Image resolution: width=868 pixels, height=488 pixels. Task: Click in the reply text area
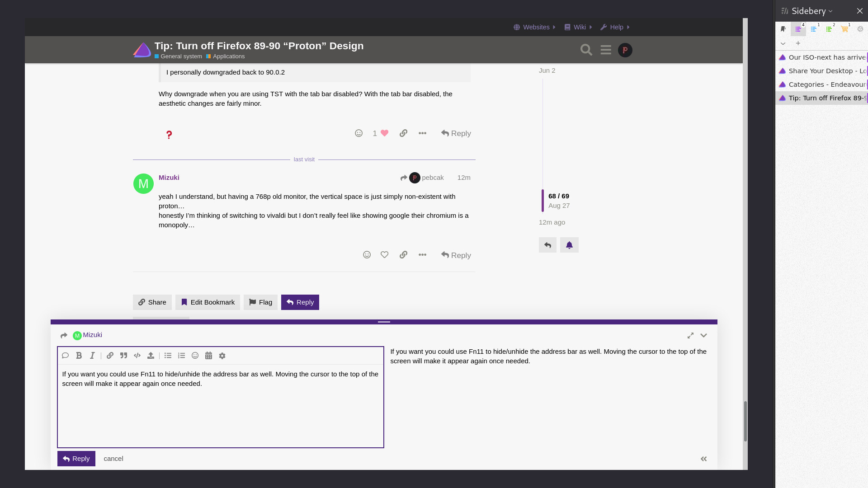[x=221, y=405]
